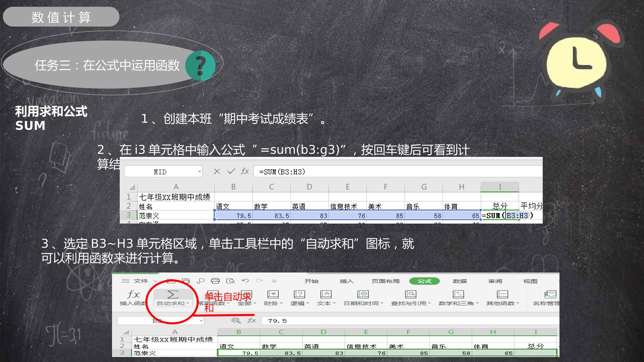Click the fx icon left of the 79.5 formula bar
This screenshot has width=644, height=362.
[252, 320]
